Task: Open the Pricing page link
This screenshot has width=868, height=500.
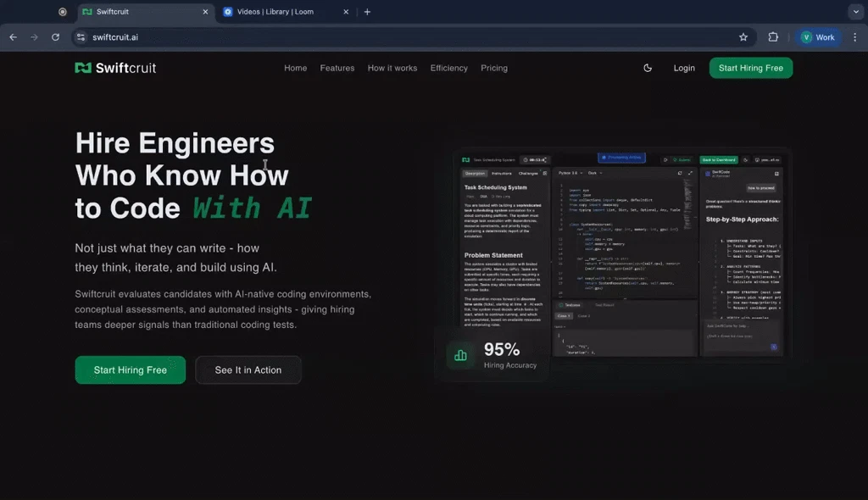Action: click(494, 68)
